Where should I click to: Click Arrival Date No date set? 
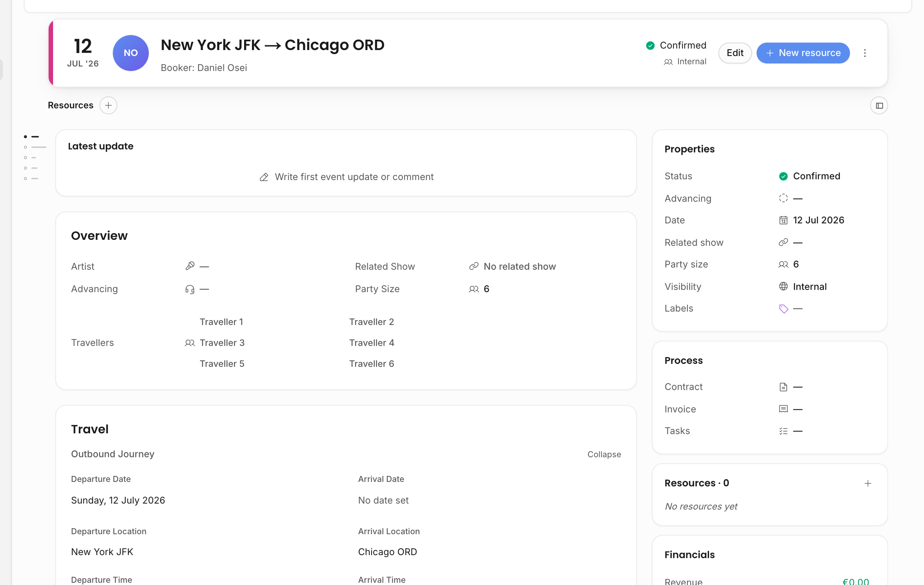click(383, 500)
